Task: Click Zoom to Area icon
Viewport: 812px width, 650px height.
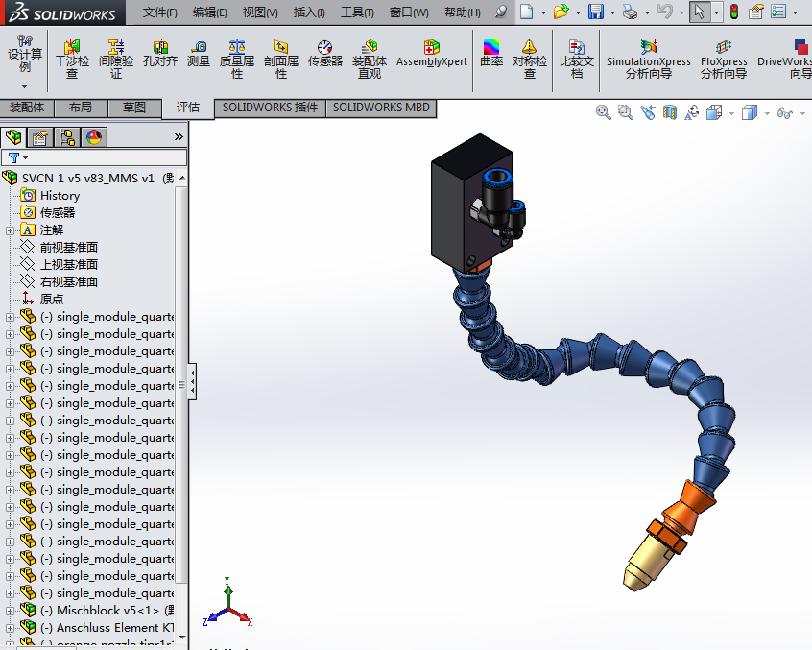Action: click(626, 112)
